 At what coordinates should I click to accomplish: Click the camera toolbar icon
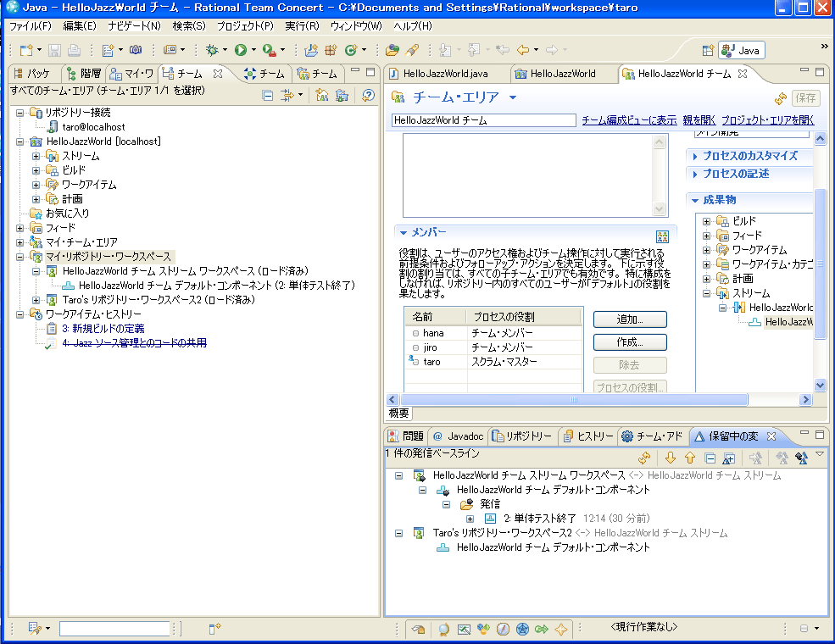136,50
